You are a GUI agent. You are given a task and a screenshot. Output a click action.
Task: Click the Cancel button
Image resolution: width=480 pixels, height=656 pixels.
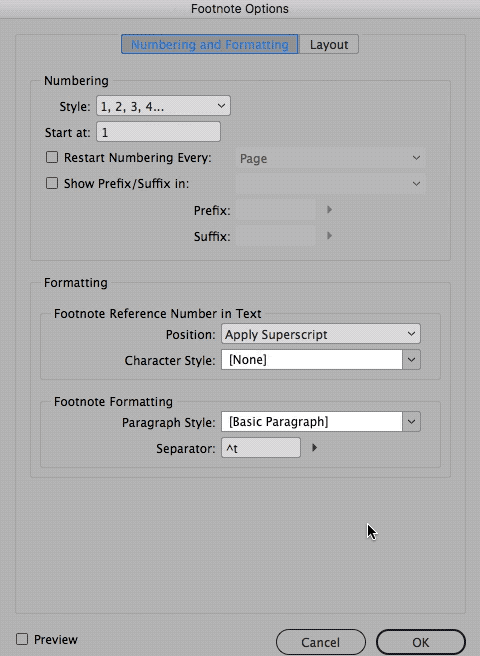pos(321,642)
